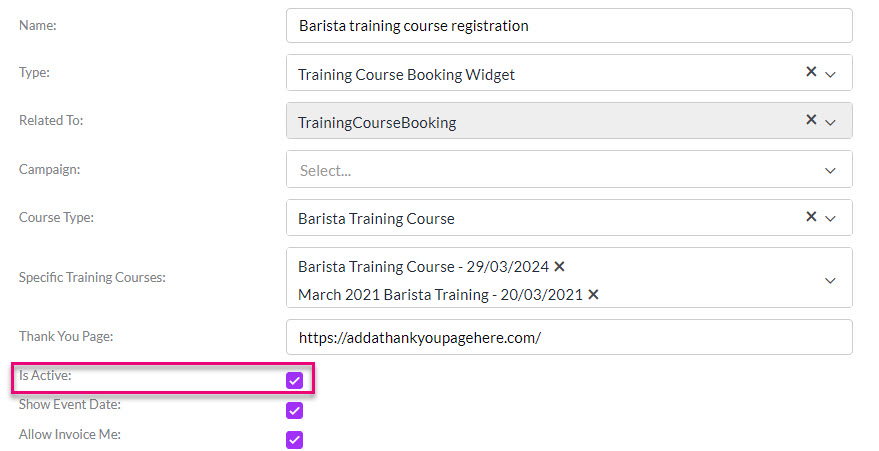
Task: Select the Training Course Booking Widget text
Action: click(406, 75)
